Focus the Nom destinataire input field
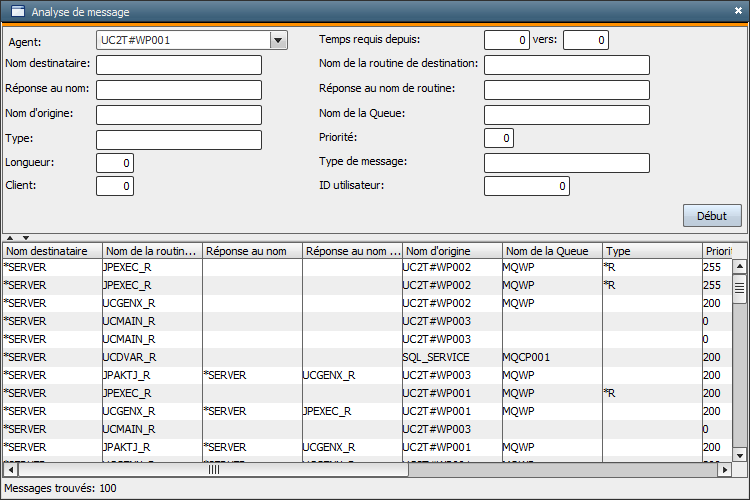 point(179,65)
